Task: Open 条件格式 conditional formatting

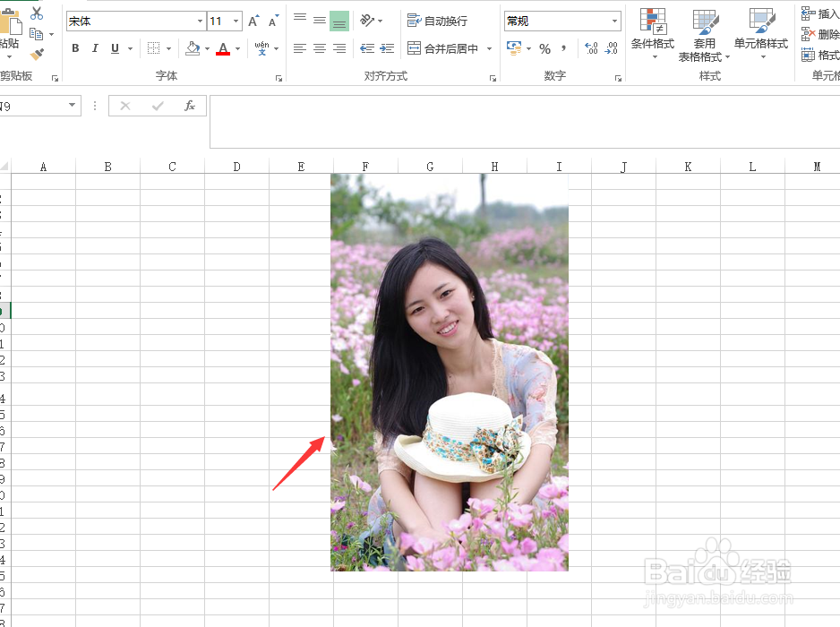Action: point(653,33)
